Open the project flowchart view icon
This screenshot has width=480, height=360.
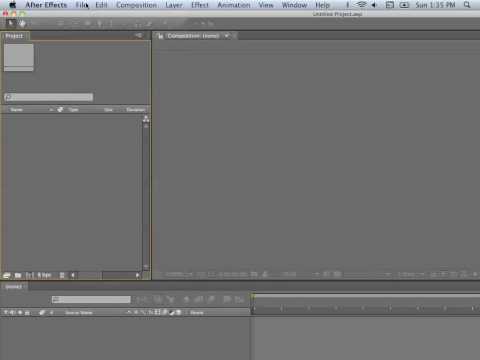pyautogui.click(x=146, y=119)
